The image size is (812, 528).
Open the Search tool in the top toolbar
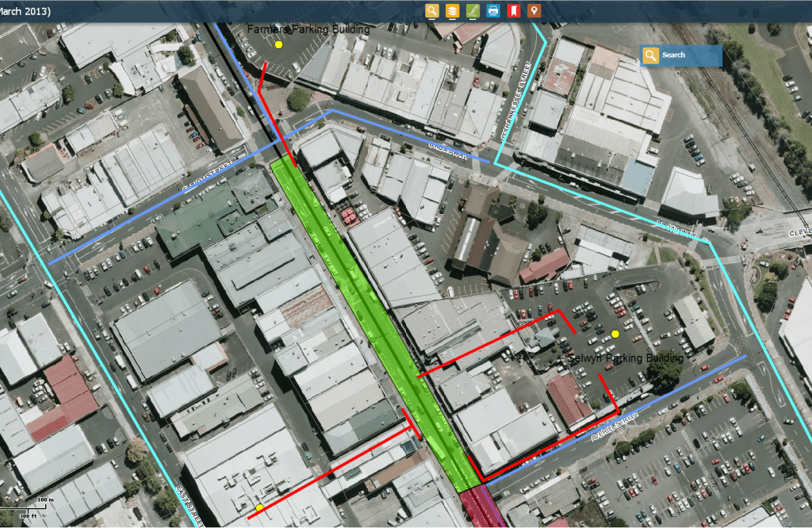[431, 11]
